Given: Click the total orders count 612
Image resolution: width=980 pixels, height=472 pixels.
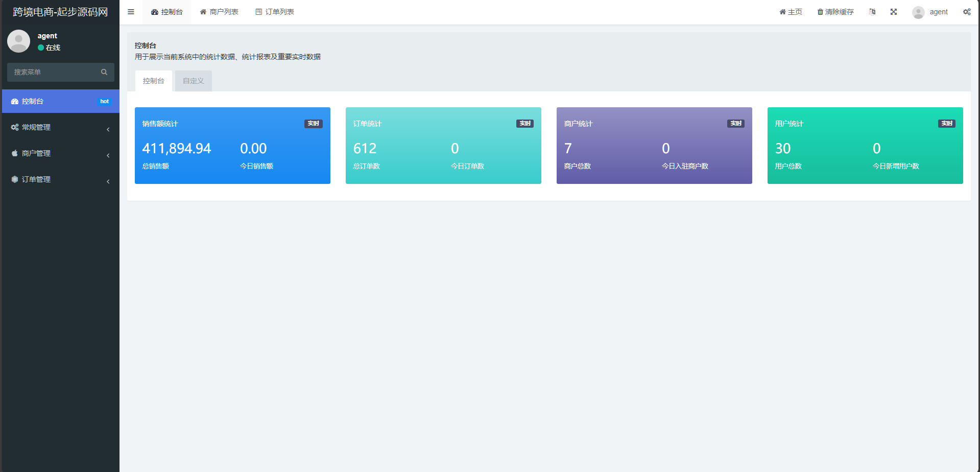Looking at the screenshot, I should (365, 149).
